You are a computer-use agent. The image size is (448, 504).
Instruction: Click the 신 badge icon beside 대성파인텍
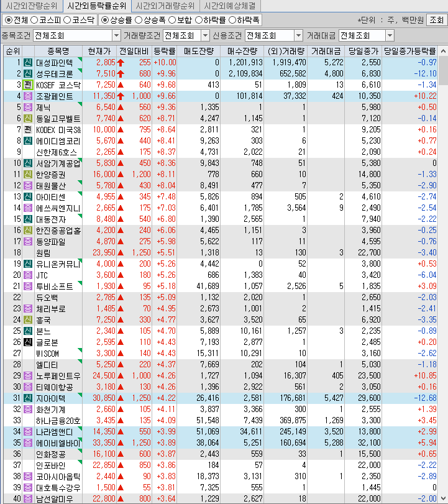click(28, 62)
